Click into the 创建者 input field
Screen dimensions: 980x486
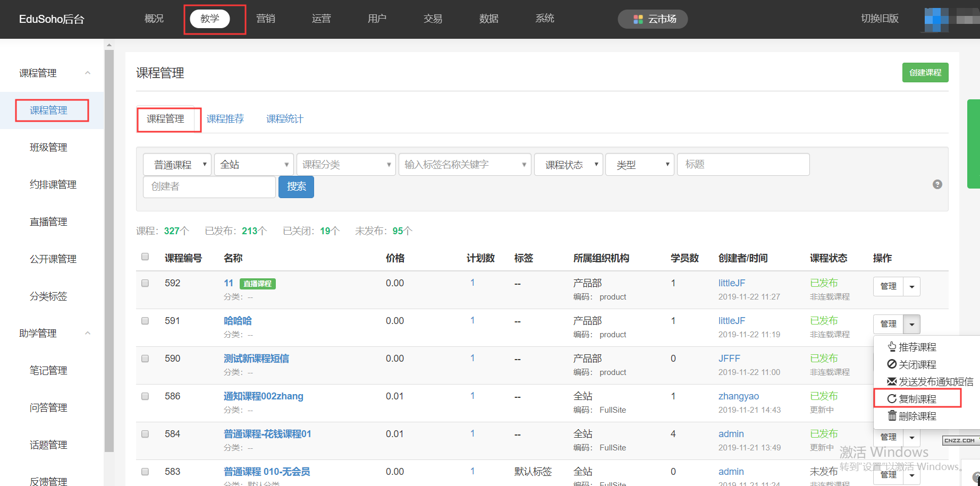209,187
